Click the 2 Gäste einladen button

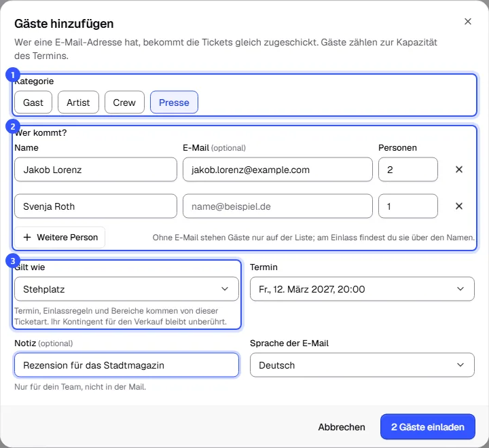[428, 427]
